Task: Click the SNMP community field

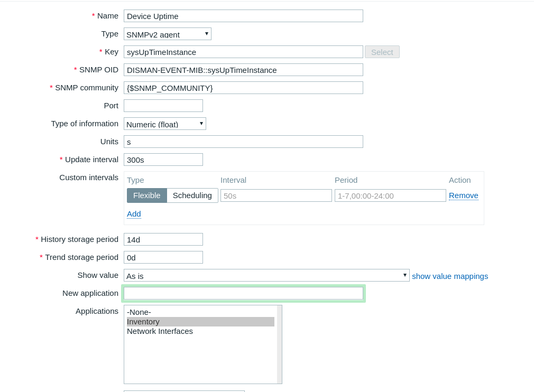Action: 243,88
